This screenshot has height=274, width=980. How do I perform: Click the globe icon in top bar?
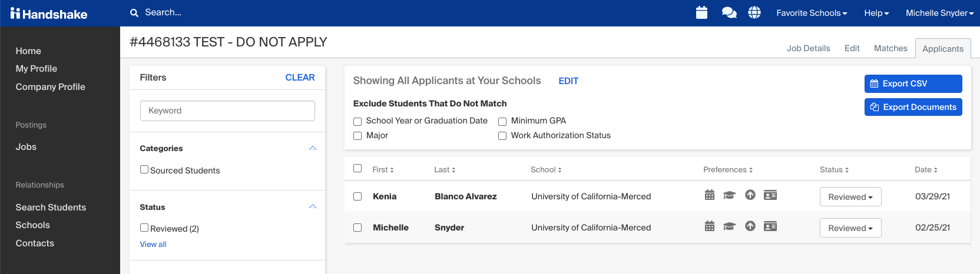(754, 12)
